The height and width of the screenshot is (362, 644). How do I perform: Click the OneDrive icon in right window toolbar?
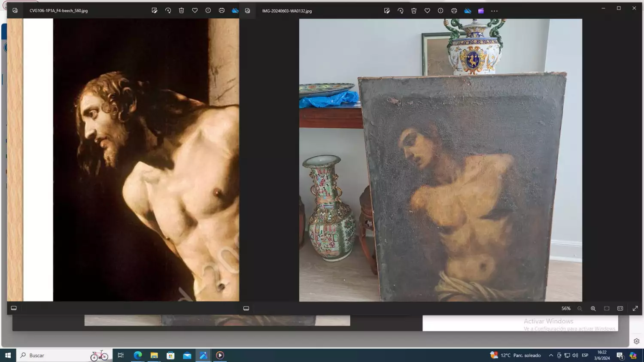(x=468, y=11)
